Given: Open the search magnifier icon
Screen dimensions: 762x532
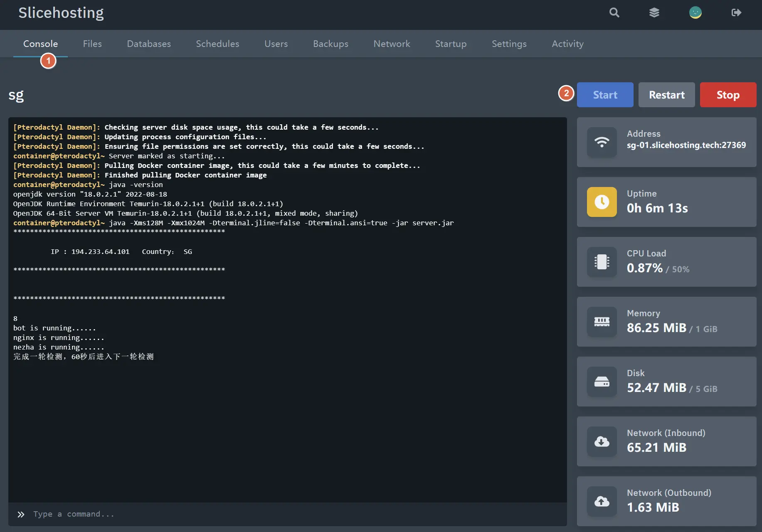Looking at the screenshot, I should tap(614, 13).
